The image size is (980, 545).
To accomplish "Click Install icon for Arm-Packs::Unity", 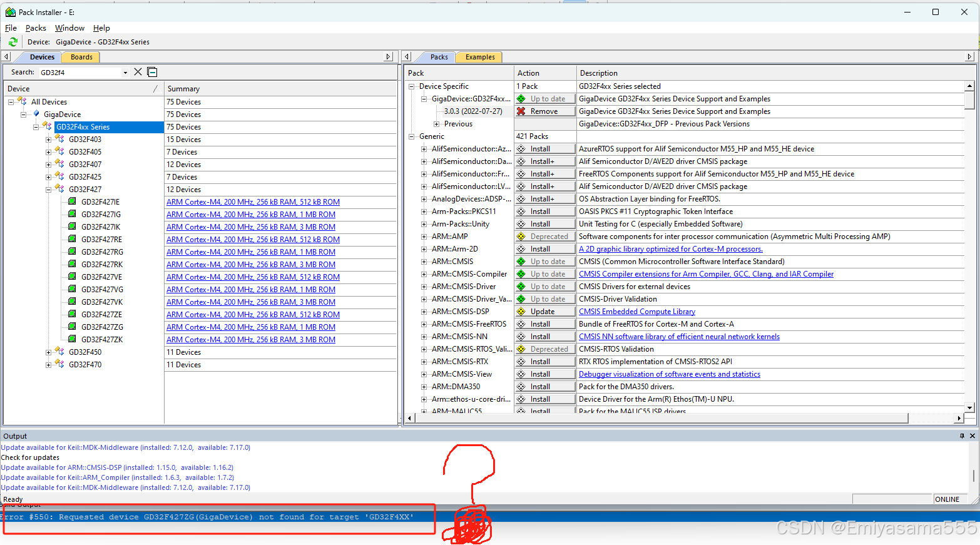I will coord(521,224).
